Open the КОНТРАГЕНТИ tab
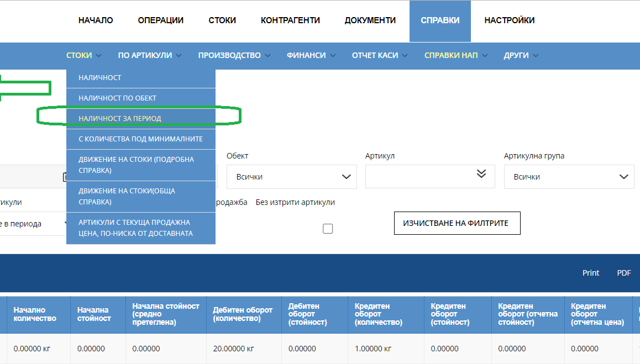Screen dimensions: 640x364 [x=290, y=20]
